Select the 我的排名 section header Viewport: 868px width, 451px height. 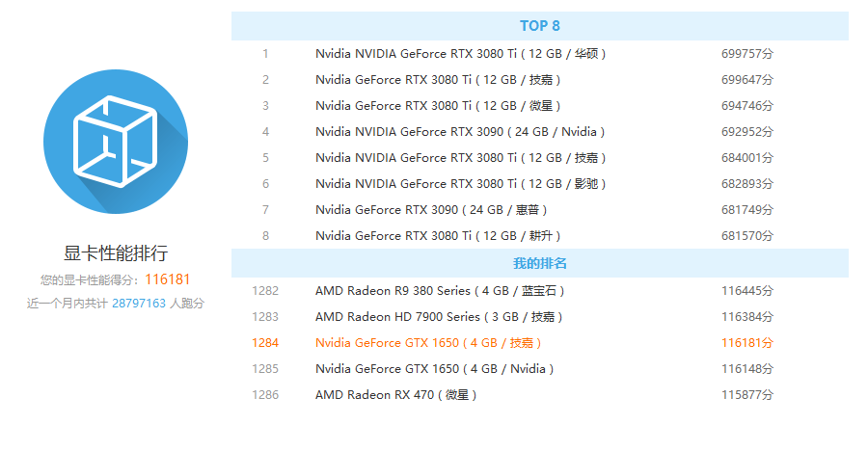click(539, 263)
